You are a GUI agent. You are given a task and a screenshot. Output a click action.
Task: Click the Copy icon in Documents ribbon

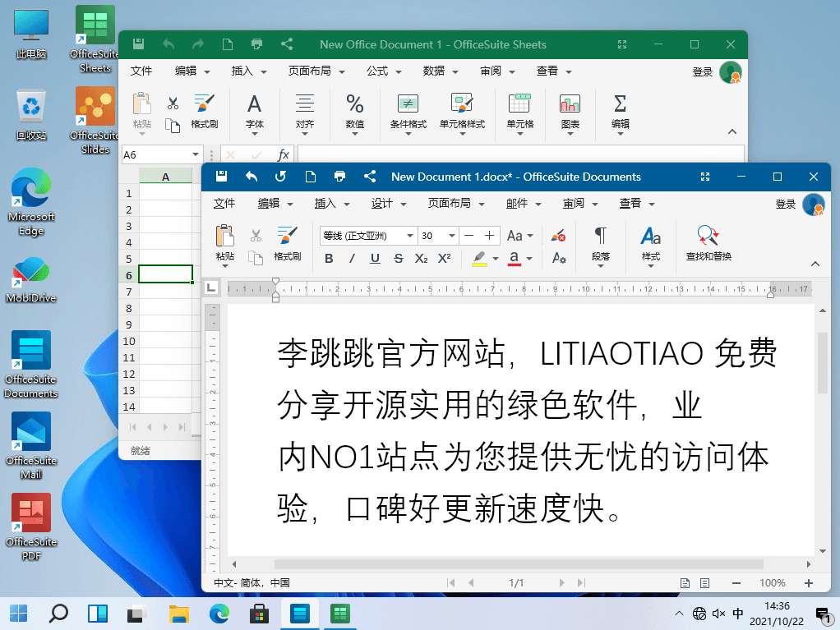[256, 258]
